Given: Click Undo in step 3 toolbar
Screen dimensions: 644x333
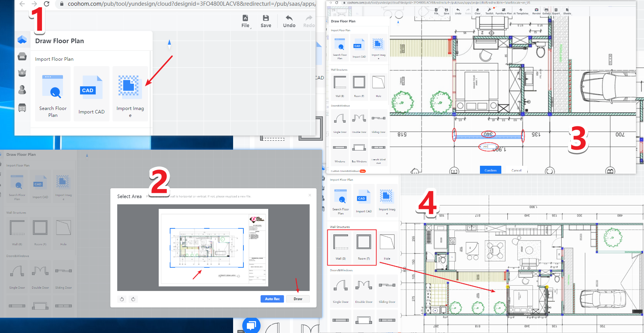Looking at the screenshot, I should 458,11.
